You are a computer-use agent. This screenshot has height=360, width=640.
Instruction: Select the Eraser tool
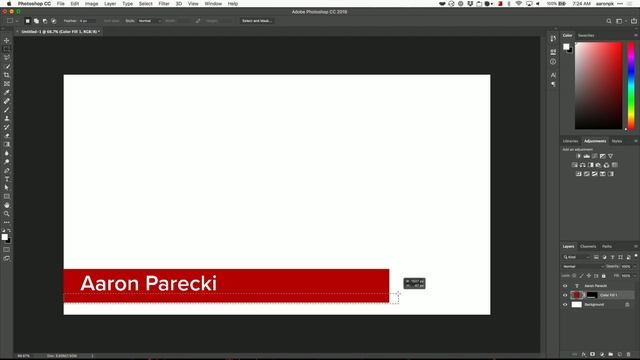[x=7, y=136]
